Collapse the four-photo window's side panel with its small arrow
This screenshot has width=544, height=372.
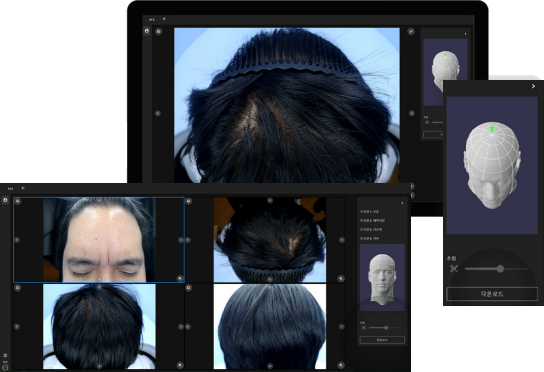402,203
